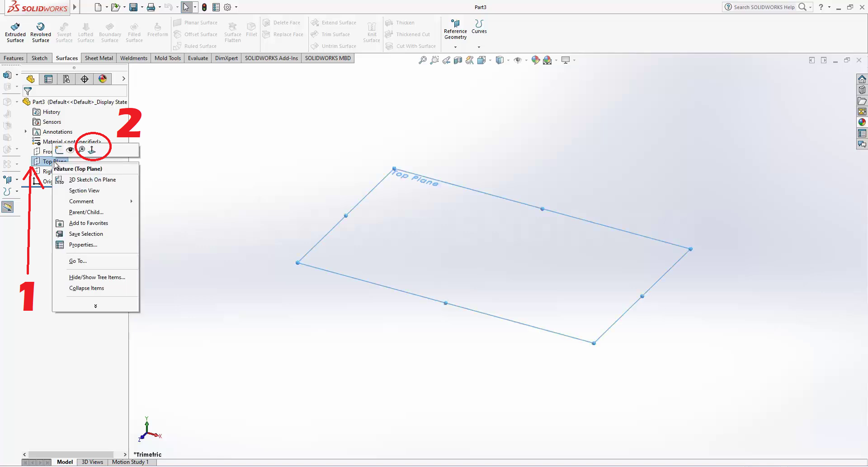
Task: Open the Reference Geometry dropdown
Action: point(455,47)
